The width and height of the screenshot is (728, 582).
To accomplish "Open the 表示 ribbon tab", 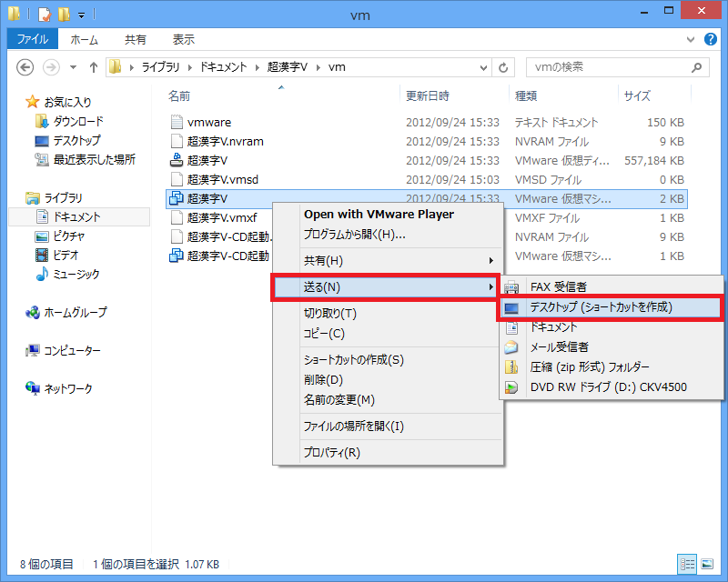I will pos(183,40).
